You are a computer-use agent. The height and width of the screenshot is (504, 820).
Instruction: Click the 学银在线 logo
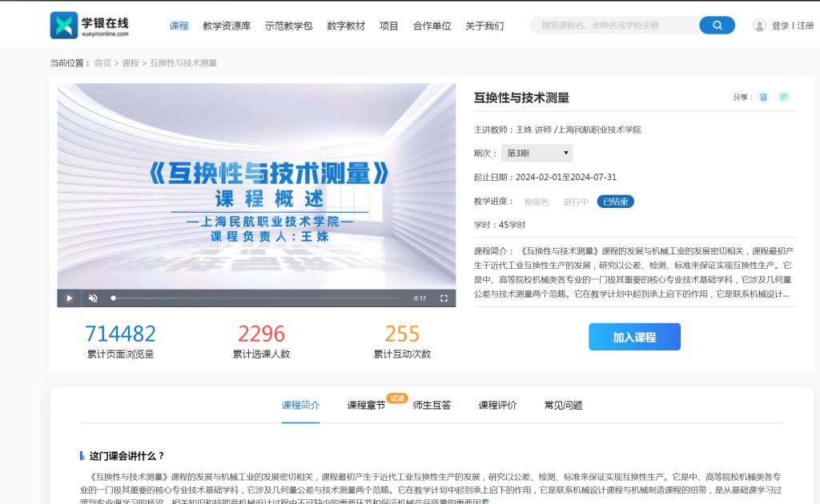[89, 25]
